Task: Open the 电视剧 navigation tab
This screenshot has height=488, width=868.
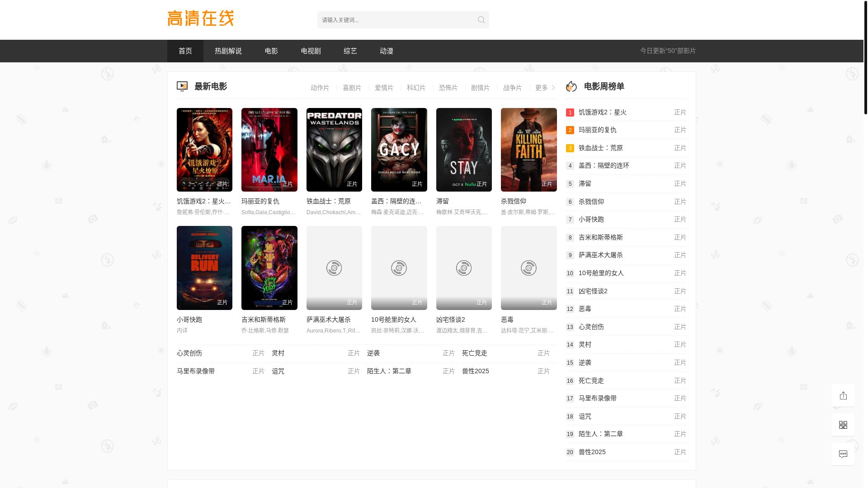Action: pos(311,51)
